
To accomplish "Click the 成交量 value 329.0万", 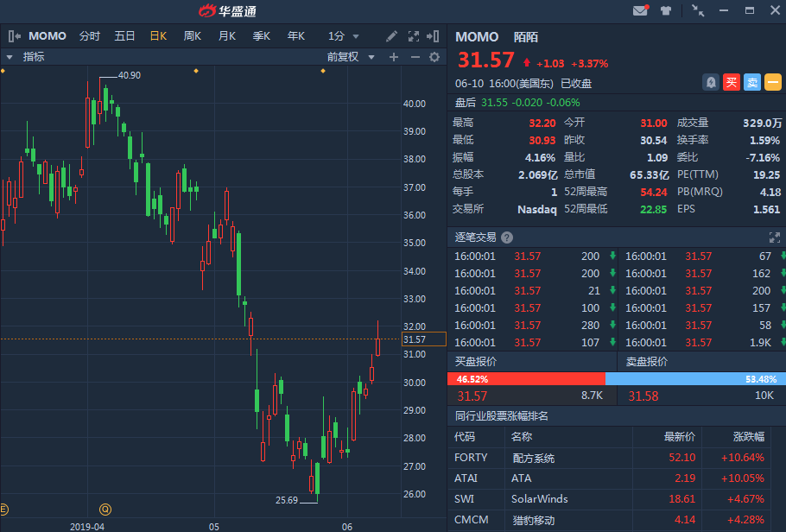I will point(762,123).
